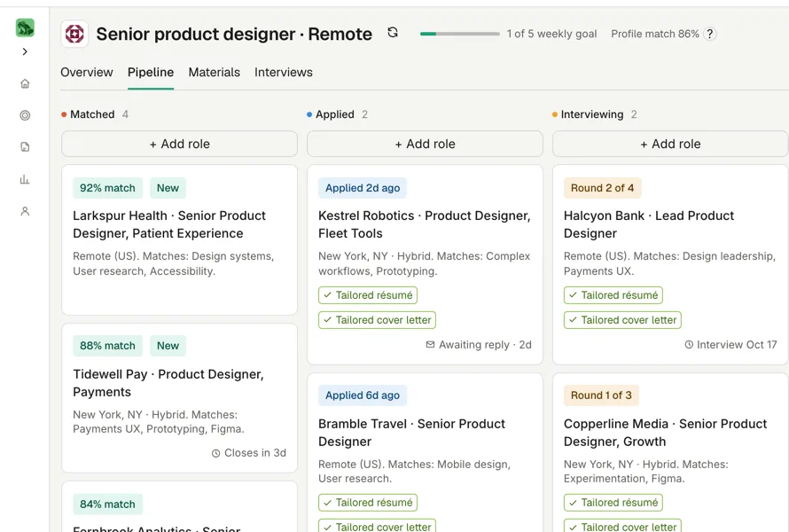Click the Profile match help question mark

(x=709, y=34)
